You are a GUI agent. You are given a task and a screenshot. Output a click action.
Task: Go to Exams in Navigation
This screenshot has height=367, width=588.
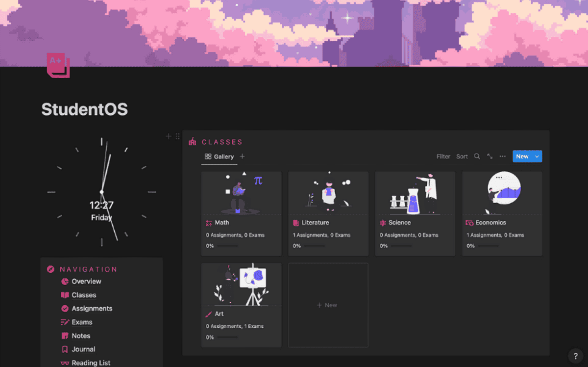[82, 322]
